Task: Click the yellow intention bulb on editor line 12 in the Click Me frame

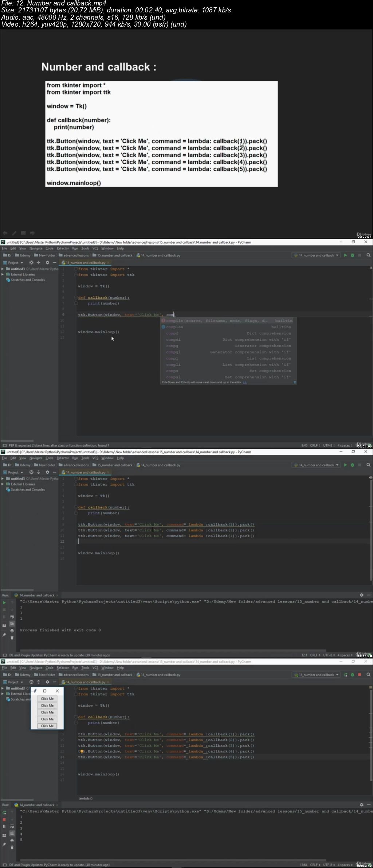Action: pos(82,751)
